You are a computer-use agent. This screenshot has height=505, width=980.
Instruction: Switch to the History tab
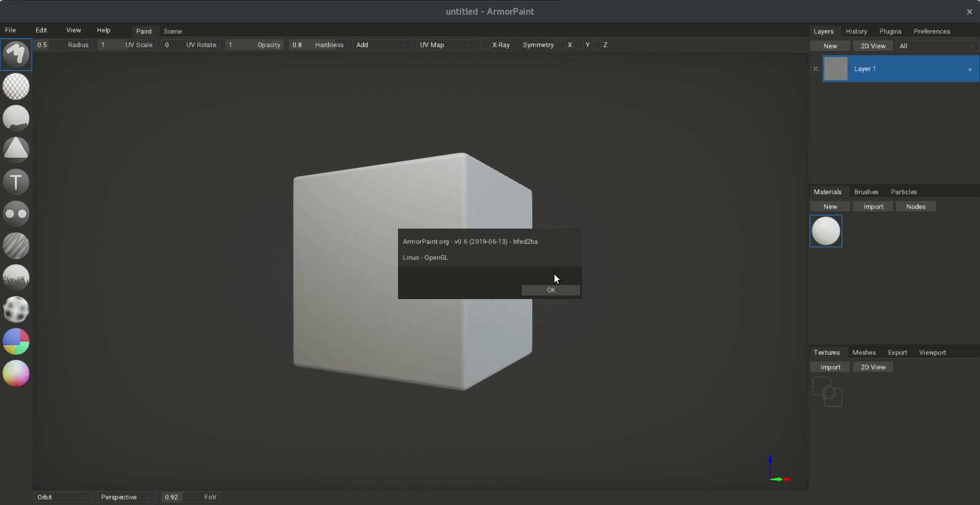point(856,31)
